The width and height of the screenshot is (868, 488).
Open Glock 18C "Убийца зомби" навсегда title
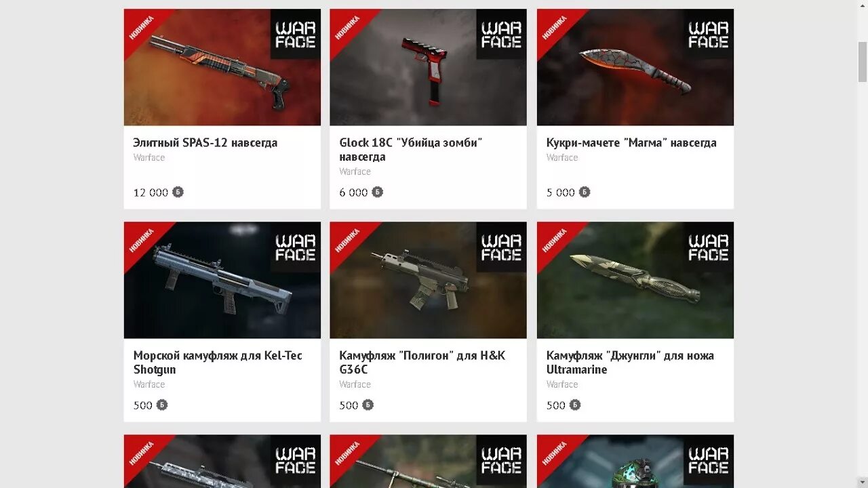[410, 149]
